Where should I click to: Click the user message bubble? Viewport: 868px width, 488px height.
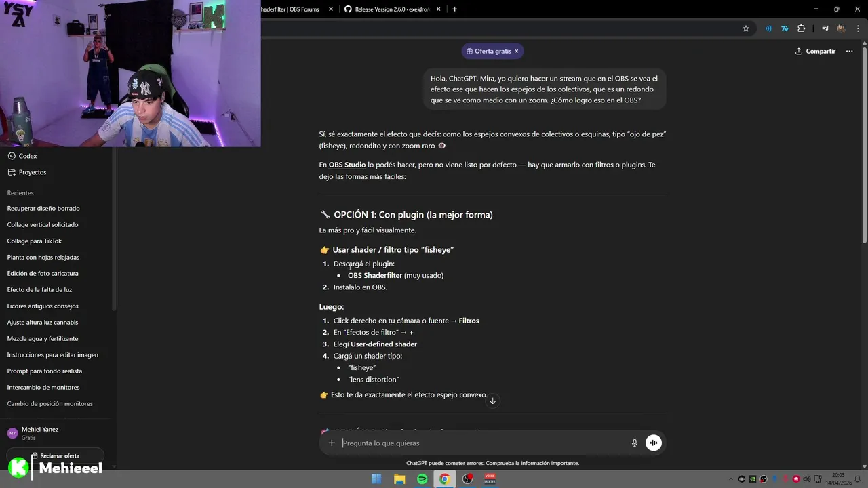544,89
